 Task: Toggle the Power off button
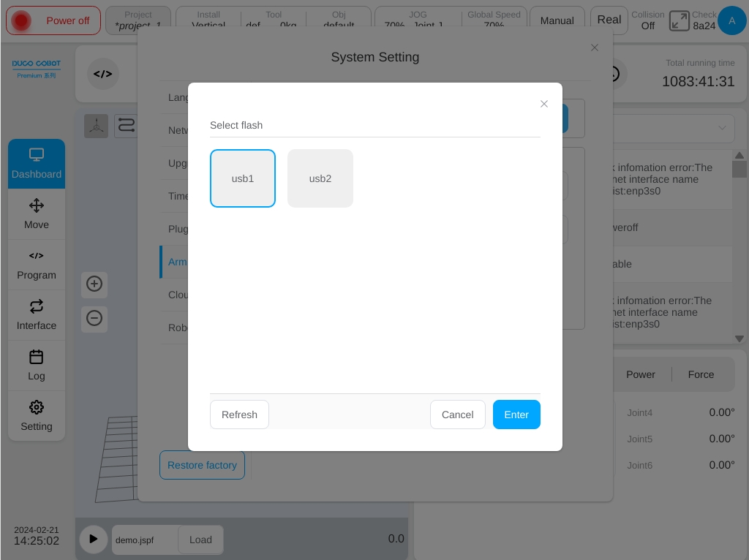click(53, 20)
